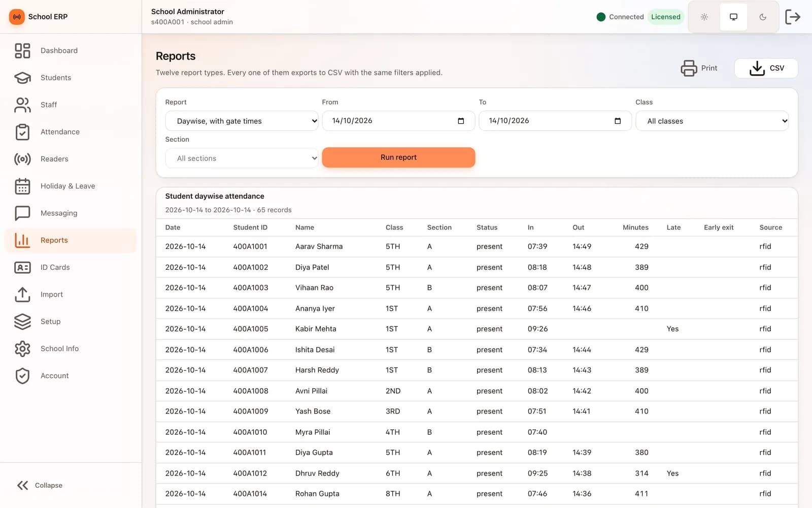Switch to light theme sun toggle
812x508 pixels.
pyautogui.click(x=704, y=17)
